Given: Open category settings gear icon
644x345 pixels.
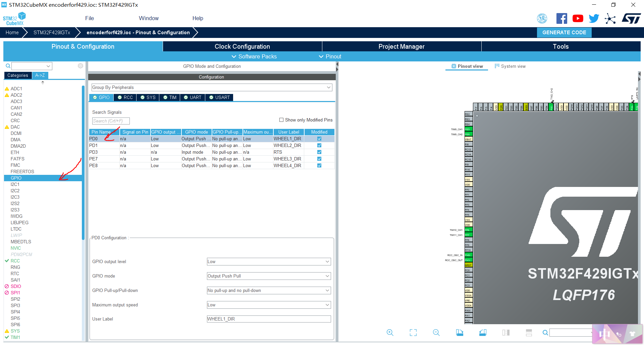Looking at the screenshot, I should pyautogui.click(x=80, y=66).
